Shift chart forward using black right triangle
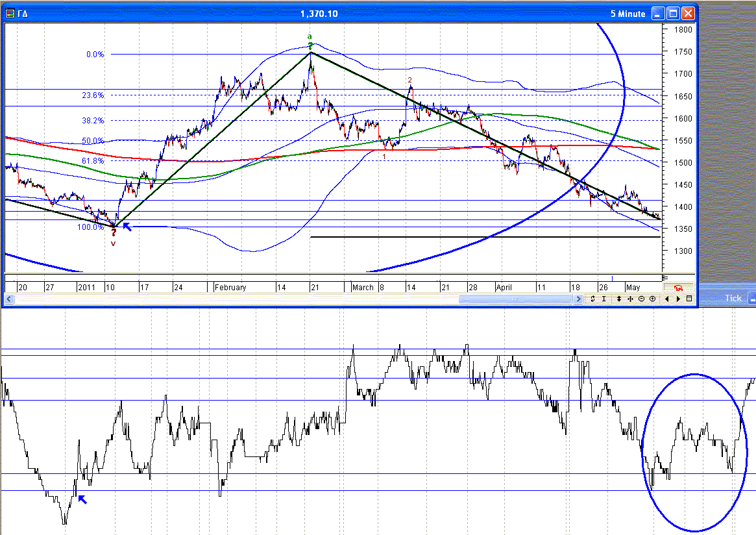 678,299
